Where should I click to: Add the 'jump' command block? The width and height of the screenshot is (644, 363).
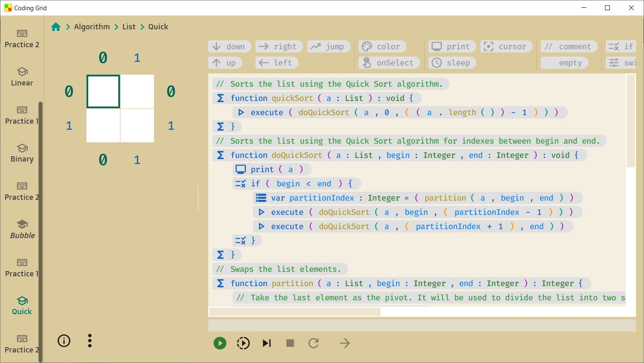(328, 46)
